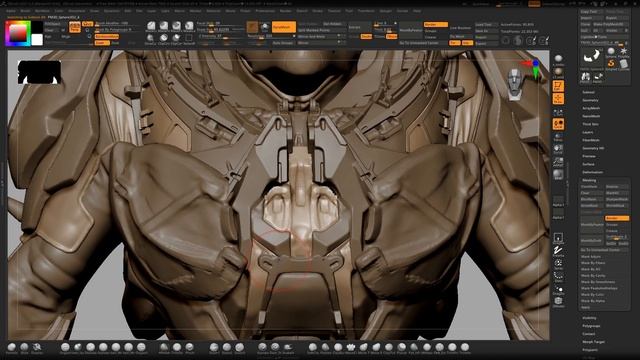
Task: Select the SliceCurve brush icon
Action: [151, 38]
